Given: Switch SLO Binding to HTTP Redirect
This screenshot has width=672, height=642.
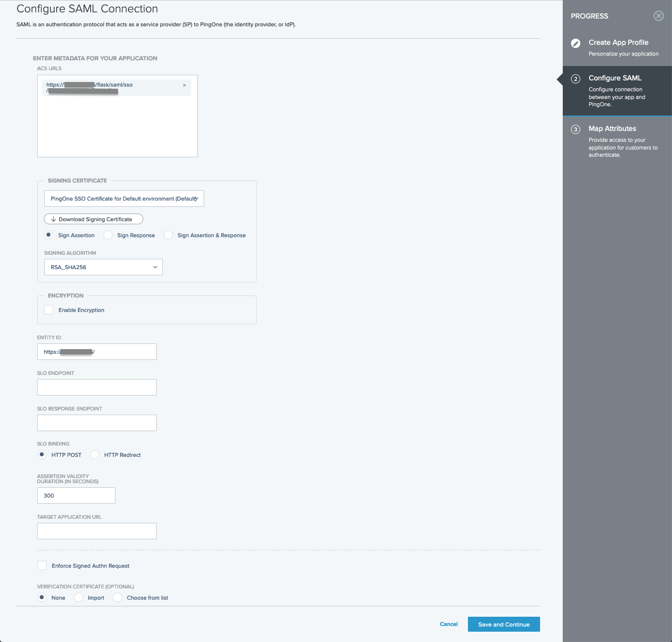Looking at the screenshot, I should [x=94, y=454].
